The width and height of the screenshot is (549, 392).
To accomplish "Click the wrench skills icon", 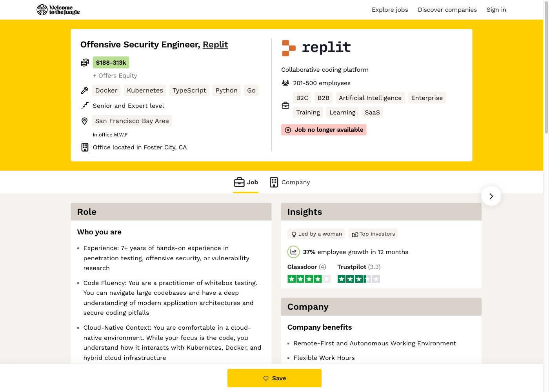I will pyautogui.click(x=84, y=91).
